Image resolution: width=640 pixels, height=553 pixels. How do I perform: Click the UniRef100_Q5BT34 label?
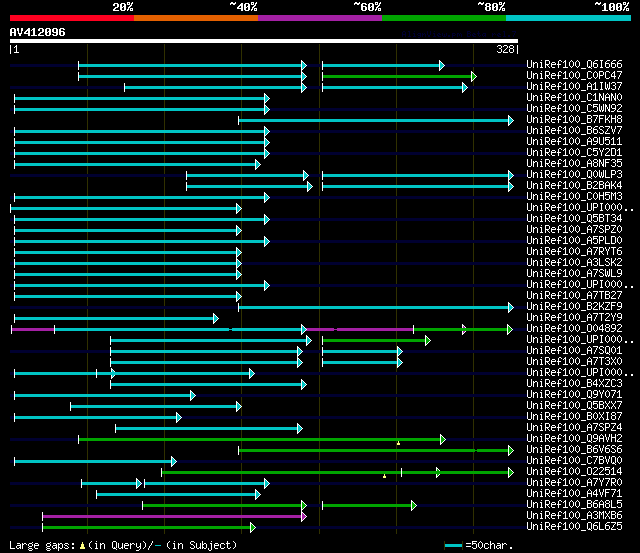click(574, 219)
